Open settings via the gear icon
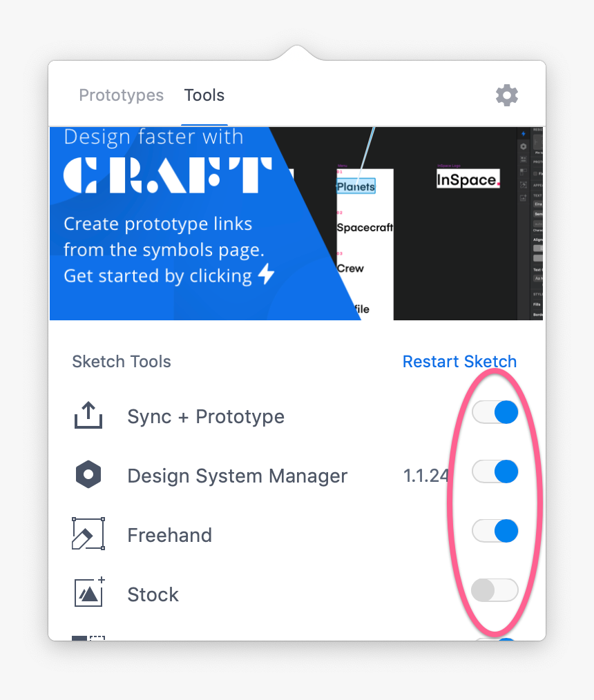Screen dimensions: 594x700 point(507,95)
